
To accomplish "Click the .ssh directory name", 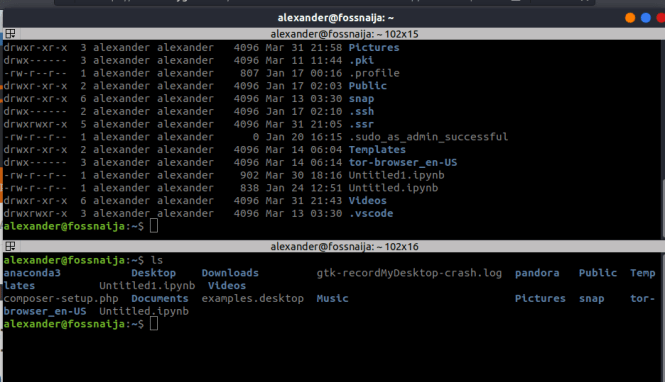I will pos(361,112).
